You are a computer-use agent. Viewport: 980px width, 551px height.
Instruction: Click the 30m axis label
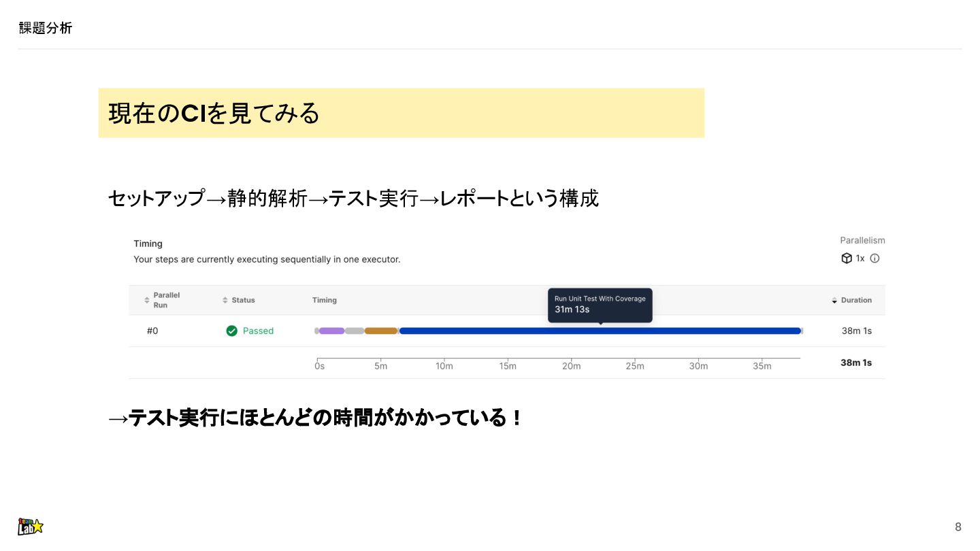tap(698, 366)
